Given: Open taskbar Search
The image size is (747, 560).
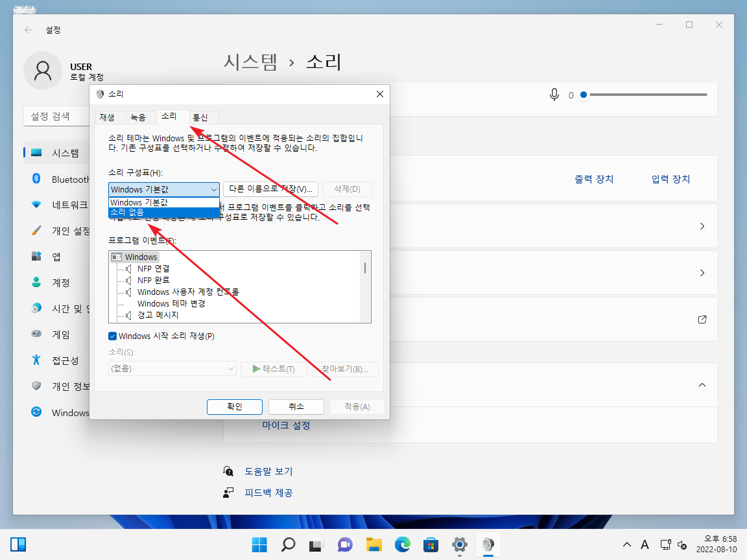Looking at the screenshot, I should point(288,544).
